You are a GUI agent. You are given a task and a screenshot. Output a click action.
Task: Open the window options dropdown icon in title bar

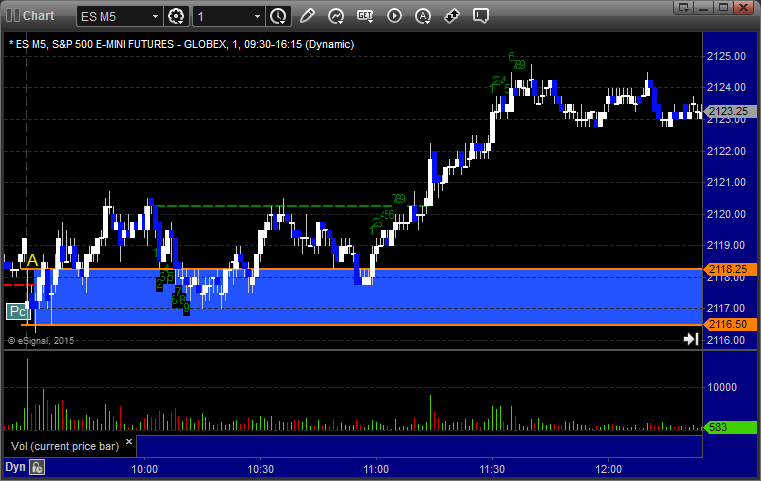pyautogui.click(x=684, y=7)
